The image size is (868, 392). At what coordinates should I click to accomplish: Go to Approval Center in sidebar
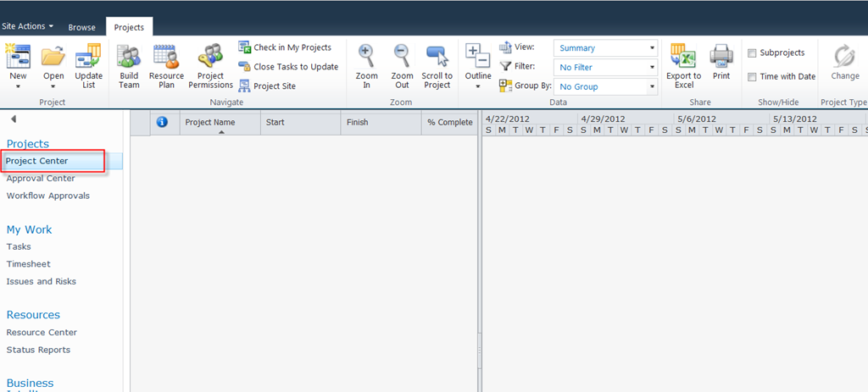pos(41,179)
